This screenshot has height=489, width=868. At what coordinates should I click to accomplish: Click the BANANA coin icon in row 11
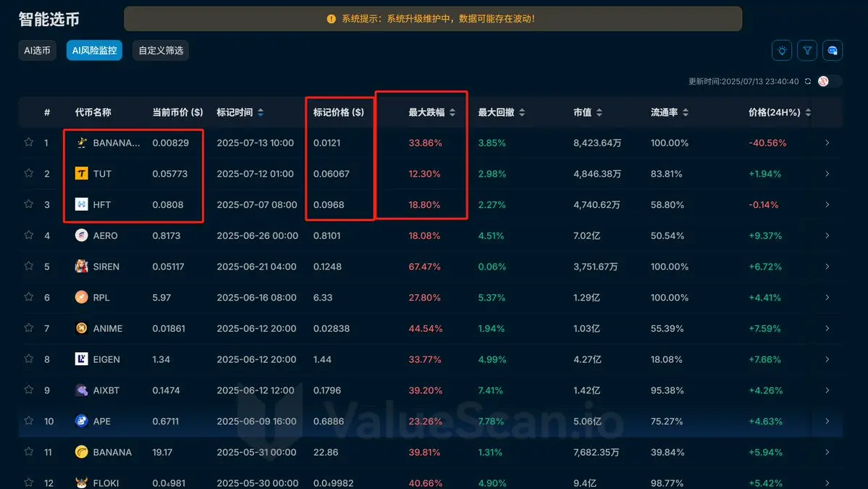[x=81, y=452]
